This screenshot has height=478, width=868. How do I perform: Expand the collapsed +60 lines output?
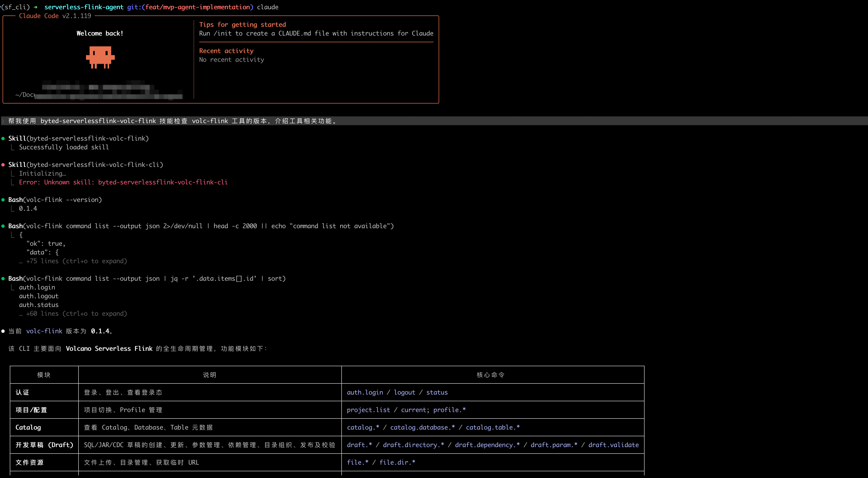pyautogui.click(x=73, y=314)
